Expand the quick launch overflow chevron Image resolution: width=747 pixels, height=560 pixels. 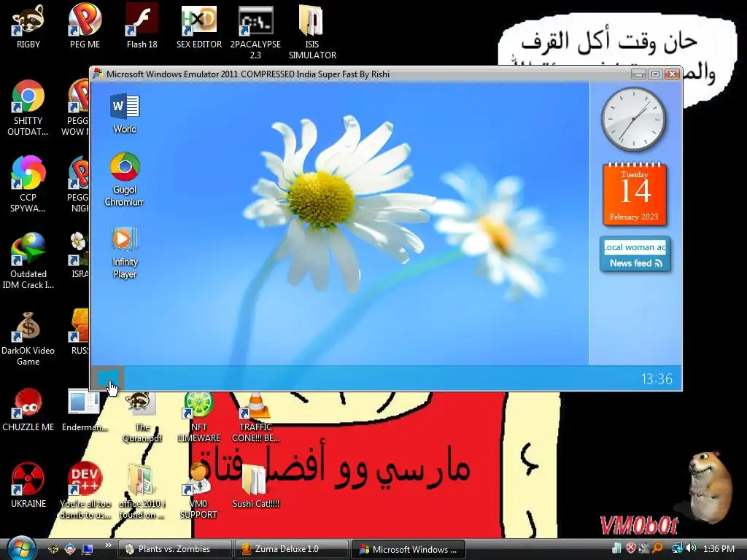(x=108, y=545)
